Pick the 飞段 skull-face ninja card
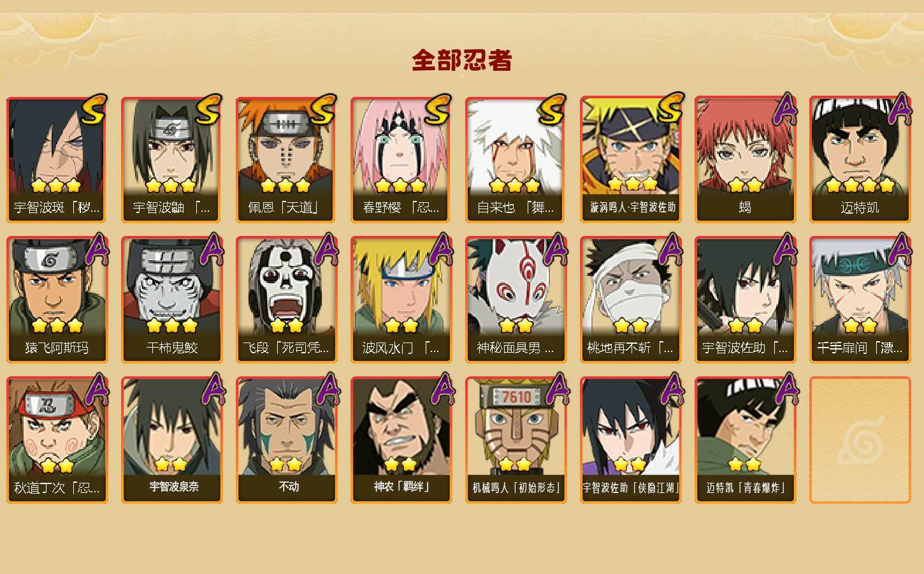The image size is (924, 574). tap(286, 300)
